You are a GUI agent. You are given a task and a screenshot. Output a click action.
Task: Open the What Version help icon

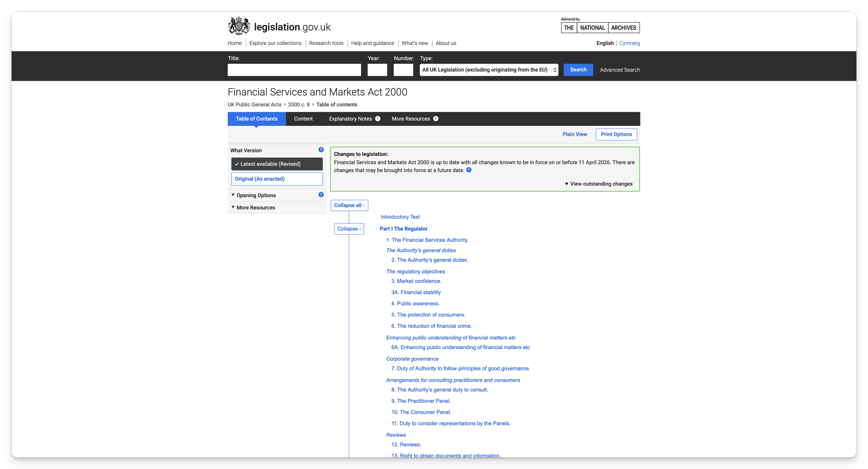click(320, 150)
